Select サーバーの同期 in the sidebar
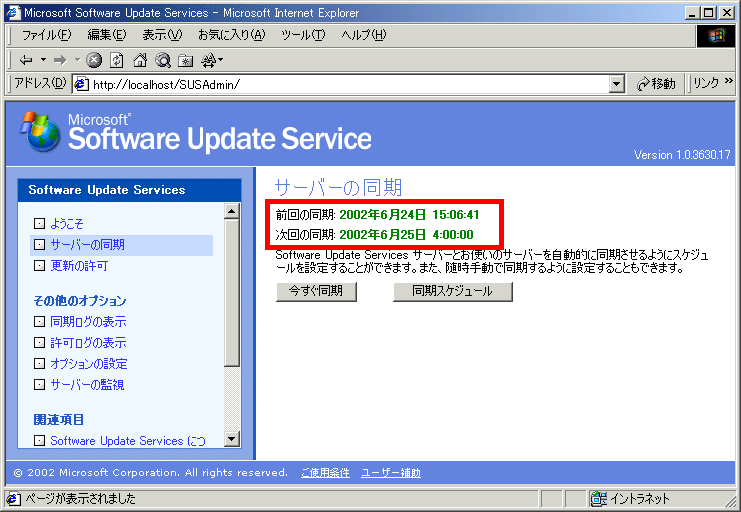The height and width of the screenshot is (512, 741). click(87, 244)
